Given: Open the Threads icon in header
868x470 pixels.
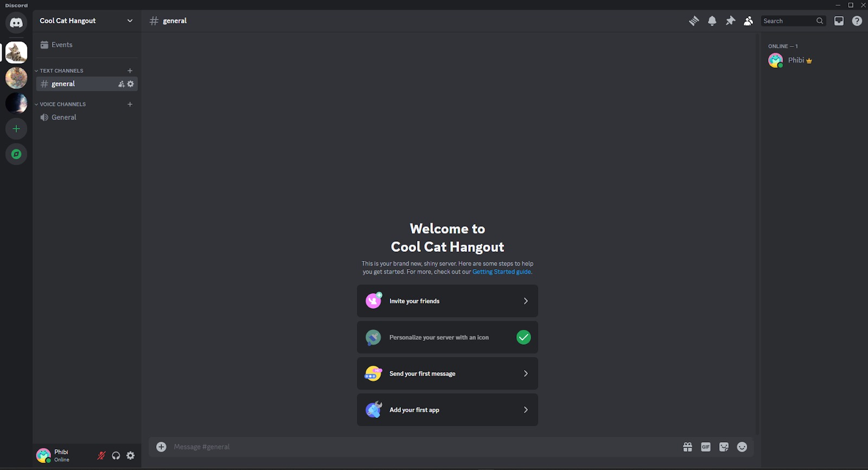Looking at the screenshot, I should [x=694, y=21].
